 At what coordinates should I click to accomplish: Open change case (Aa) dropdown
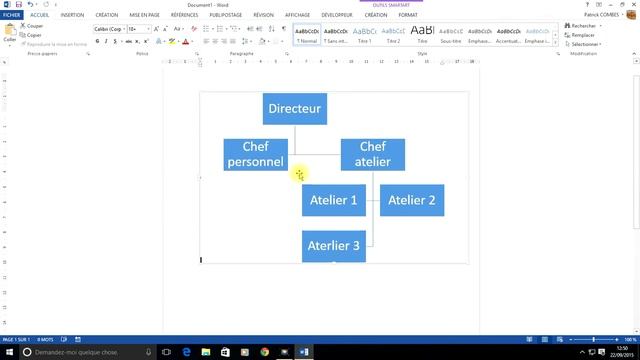[178, 29]
